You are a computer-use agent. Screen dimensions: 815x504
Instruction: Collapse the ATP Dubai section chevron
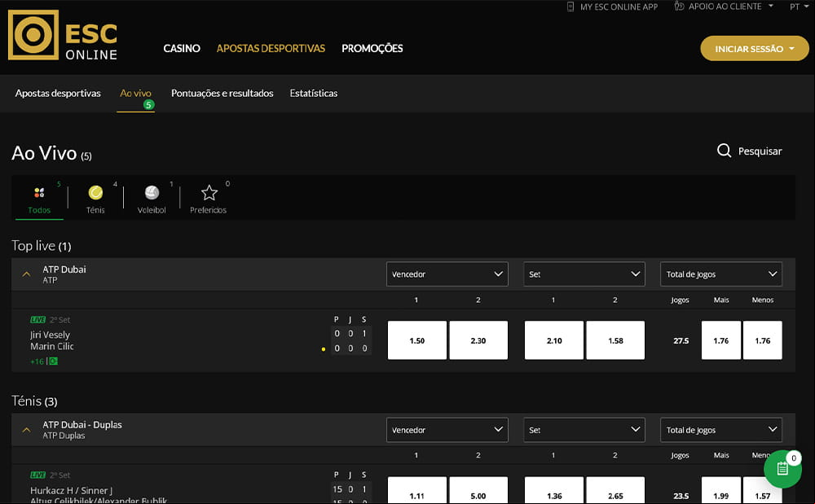27,274
